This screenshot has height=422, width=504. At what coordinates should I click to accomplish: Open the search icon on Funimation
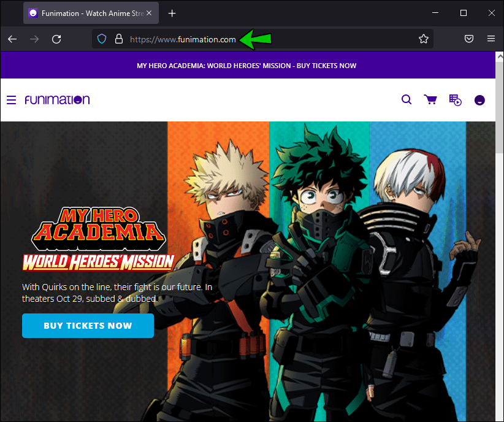(x=406, y=99)
